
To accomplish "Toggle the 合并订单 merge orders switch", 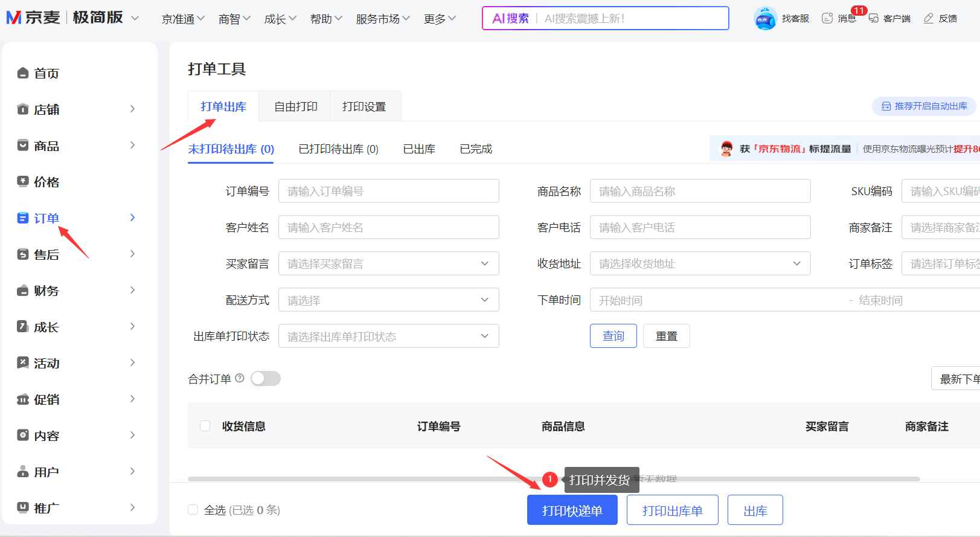I will 266,379.
